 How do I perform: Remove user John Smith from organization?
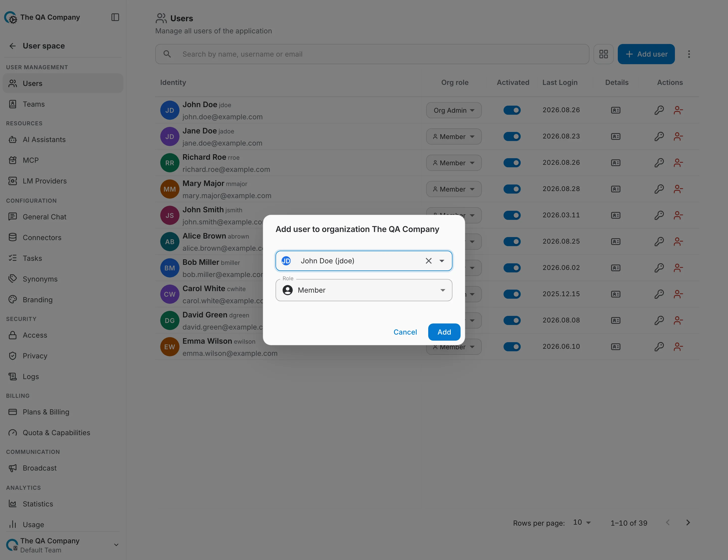pos(678,215)
